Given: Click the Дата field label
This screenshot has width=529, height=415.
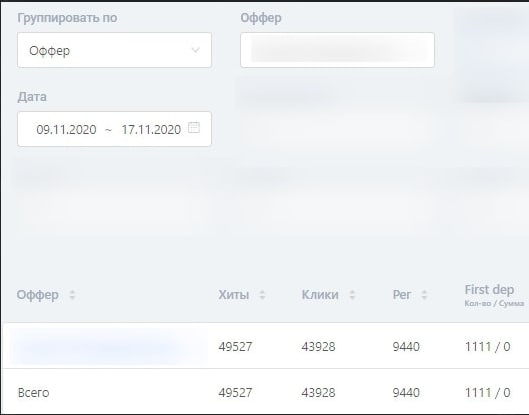Looking at the screenshot, I should 32,97.
